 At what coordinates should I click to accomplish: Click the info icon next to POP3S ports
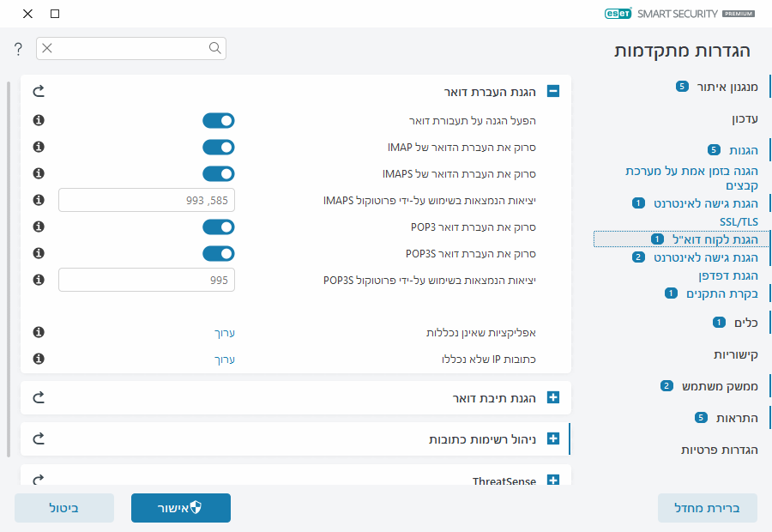coord(37,280)
